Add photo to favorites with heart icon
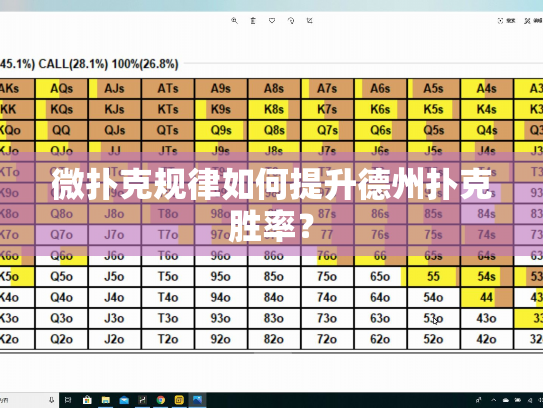Image resolution: width=543 pixels, height=408 pixels. pyautogui.click(x=272, y=21)
